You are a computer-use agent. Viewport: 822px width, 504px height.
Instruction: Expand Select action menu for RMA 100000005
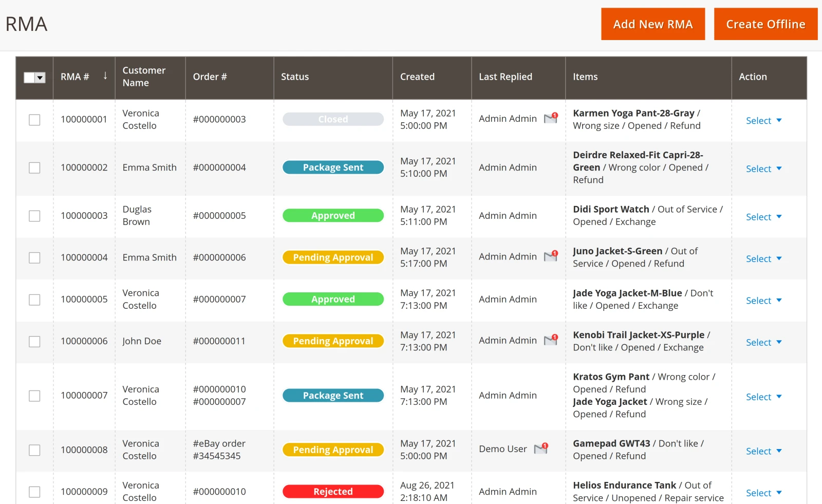[763, 301]
